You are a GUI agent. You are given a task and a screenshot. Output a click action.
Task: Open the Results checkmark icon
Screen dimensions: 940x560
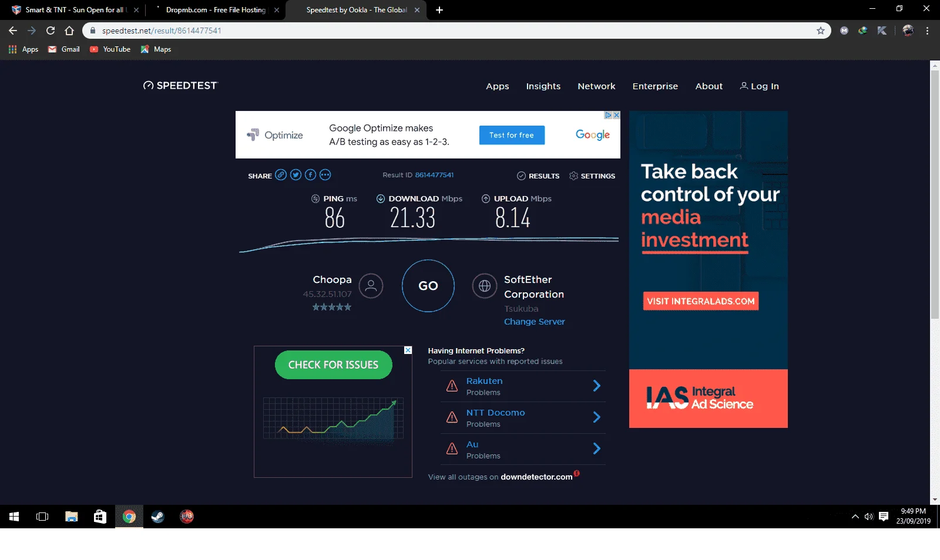pos(521,176)
